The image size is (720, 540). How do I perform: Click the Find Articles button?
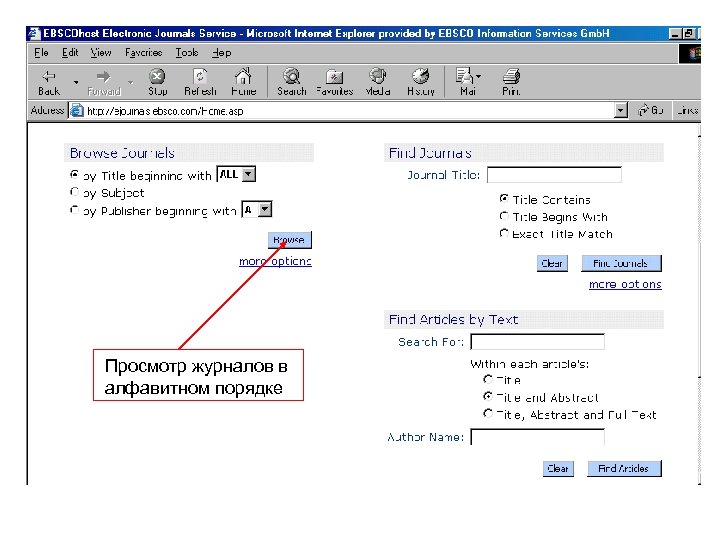coord(624,468)
